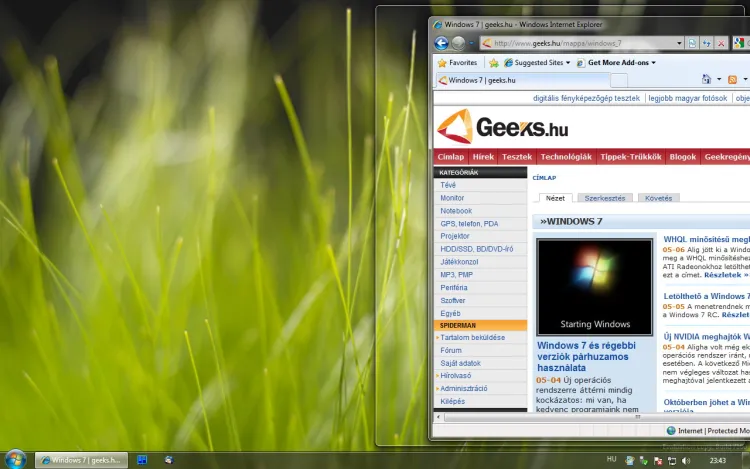The width and height of the screenshot is (750, 469).
Task: Toggle Compatibility View icon in address bar
Action: click(692, 43)
